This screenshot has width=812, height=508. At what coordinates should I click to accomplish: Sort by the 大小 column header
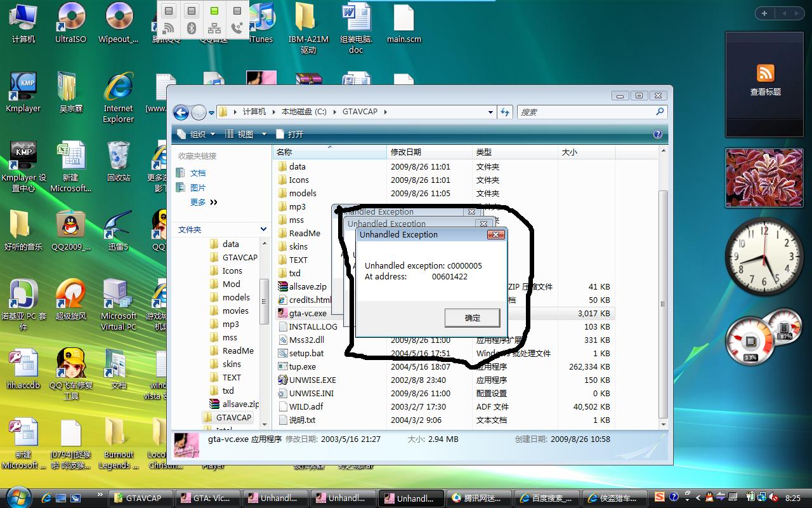(586, 152)
